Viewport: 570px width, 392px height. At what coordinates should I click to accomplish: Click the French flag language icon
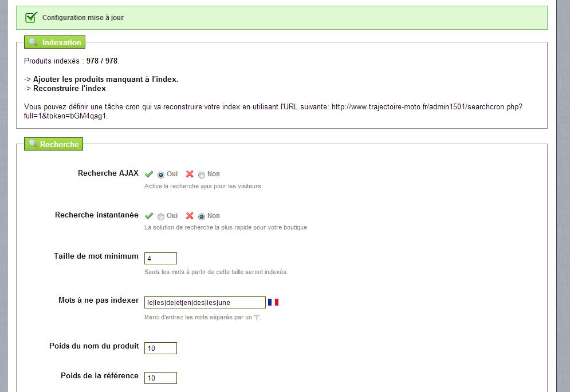[x=273, y=302]
